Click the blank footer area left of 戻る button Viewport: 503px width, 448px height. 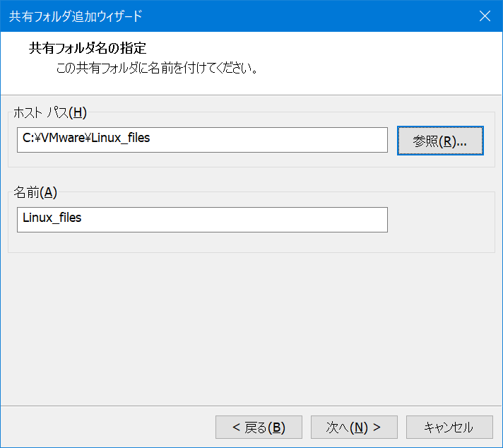click(107, 427)
